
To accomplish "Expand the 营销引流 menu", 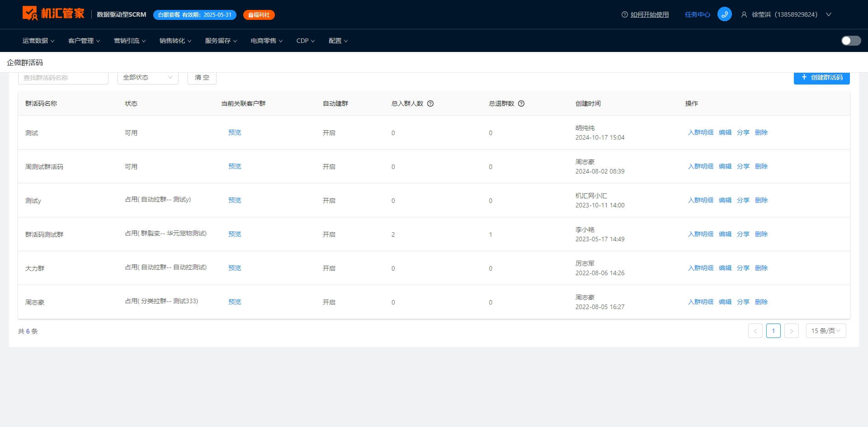I will [130, 41].
